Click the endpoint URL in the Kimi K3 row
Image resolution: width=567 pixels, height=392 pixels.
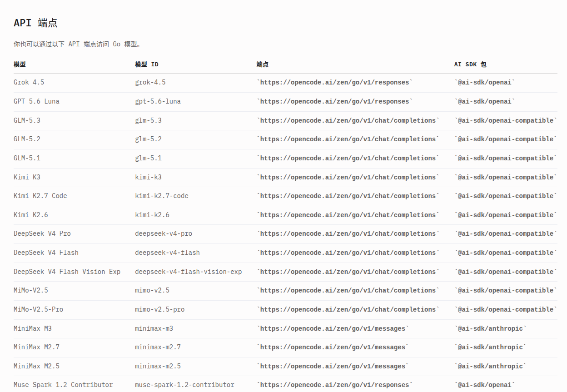click(x=348, y=177)
